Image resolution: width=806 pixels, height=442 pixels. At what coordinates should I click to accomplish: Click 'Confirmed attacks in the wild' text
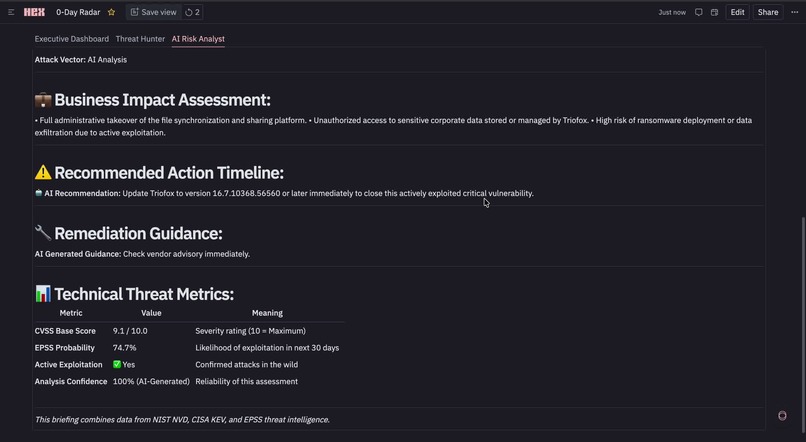coord(246,364)
